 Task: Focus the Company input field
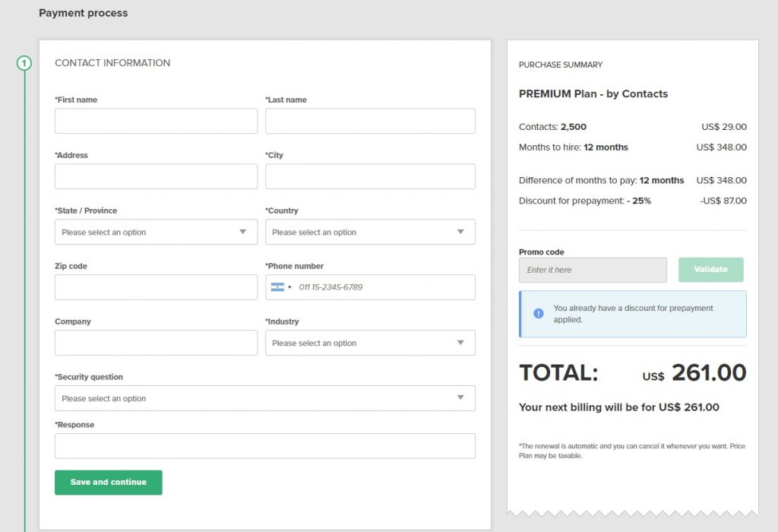[x=156, y=343]
